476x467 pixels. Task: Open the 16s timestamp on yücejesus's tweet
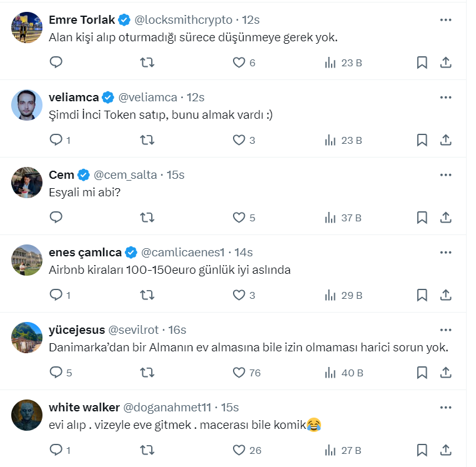click(x=177, y=330)
